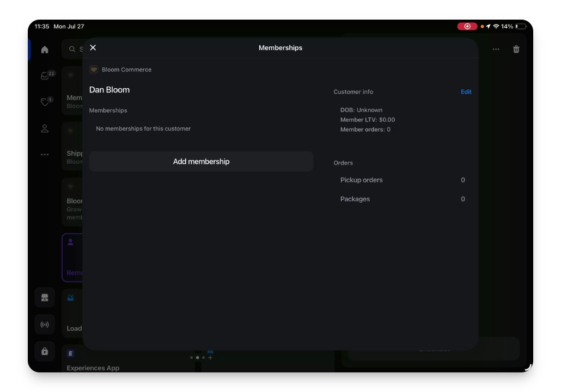Open the Home icon in sidebar
Image resolution: width=561 pixels, height=392 pixels.
(x=44, y=50)
